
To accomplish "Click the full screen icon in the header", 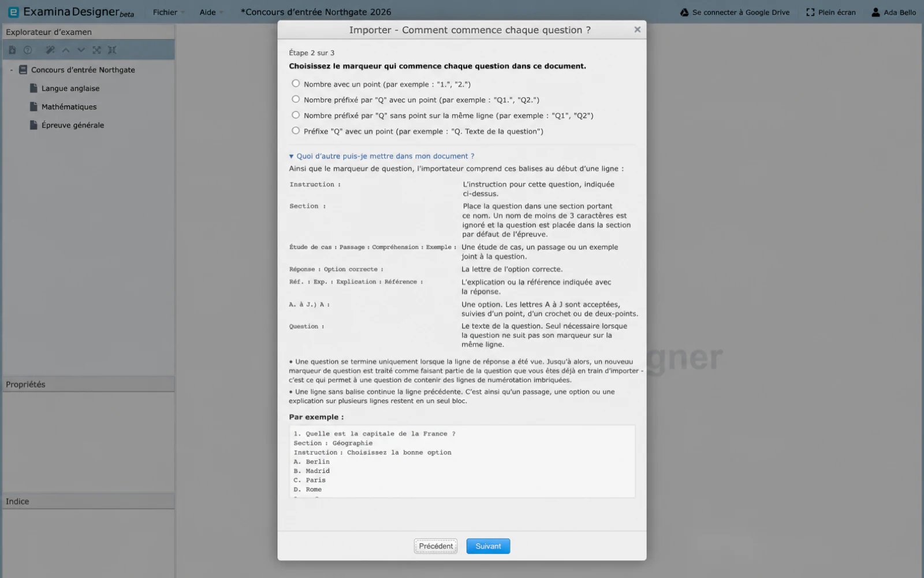I will [x=810, y=12].
